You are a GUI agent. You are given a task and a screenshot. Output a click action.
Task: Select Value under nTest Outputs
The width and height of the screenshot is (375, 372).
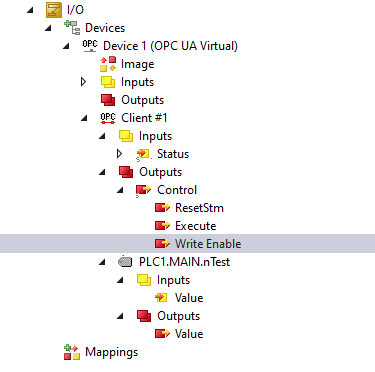click(189, 334)
